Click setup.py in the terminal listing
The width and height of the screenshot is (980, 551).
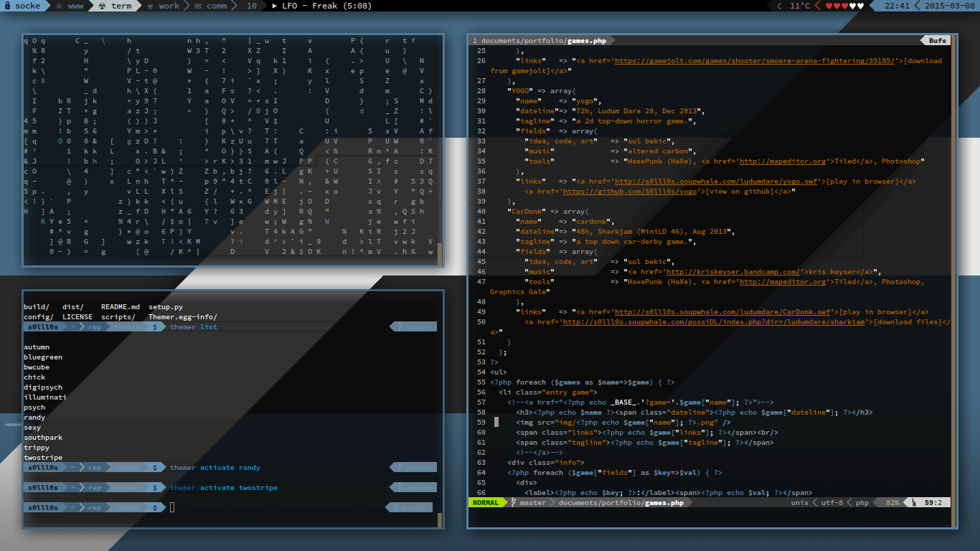click(166, 307)
